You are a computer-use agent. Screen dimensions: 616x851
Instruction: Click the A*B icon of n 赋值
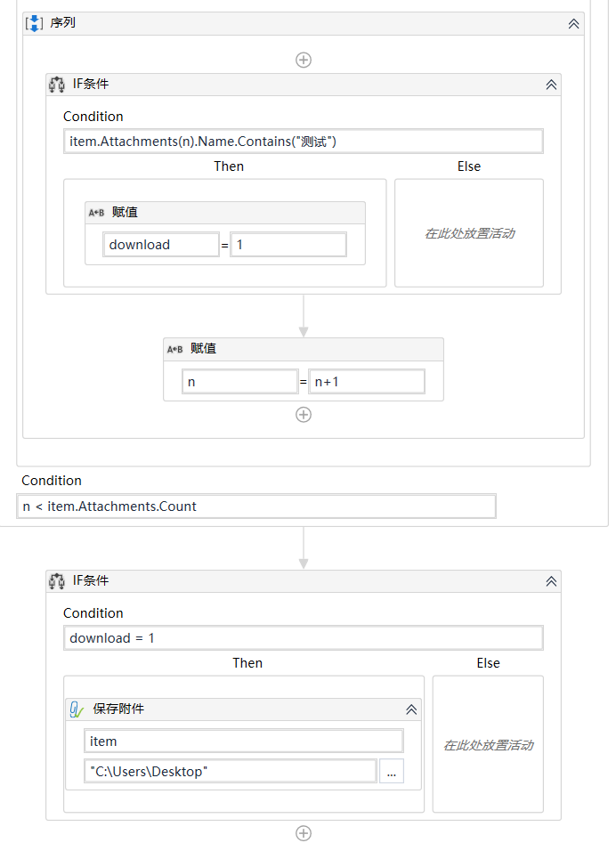pyautogui.click(x=174, y=350)
